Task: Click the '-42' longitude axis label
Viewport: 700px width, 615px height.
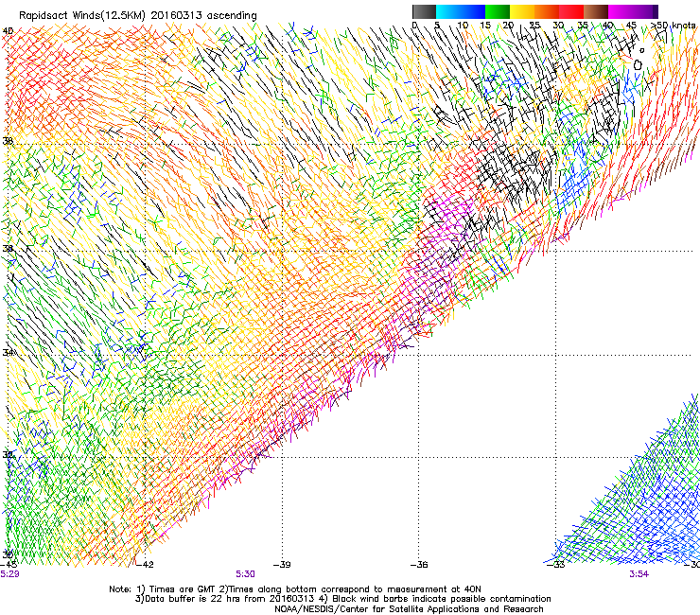Action: (145, 565)
